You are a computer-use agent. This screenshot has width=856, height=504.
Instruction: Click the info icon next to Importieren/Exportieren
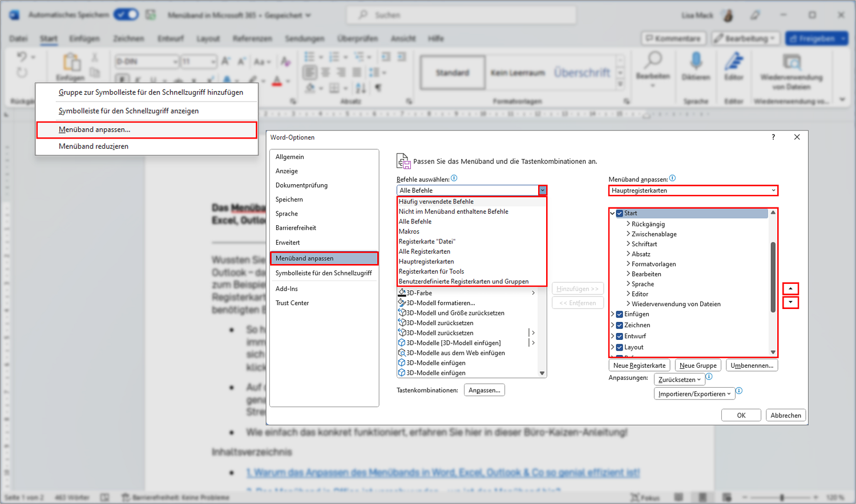[739, 391]
